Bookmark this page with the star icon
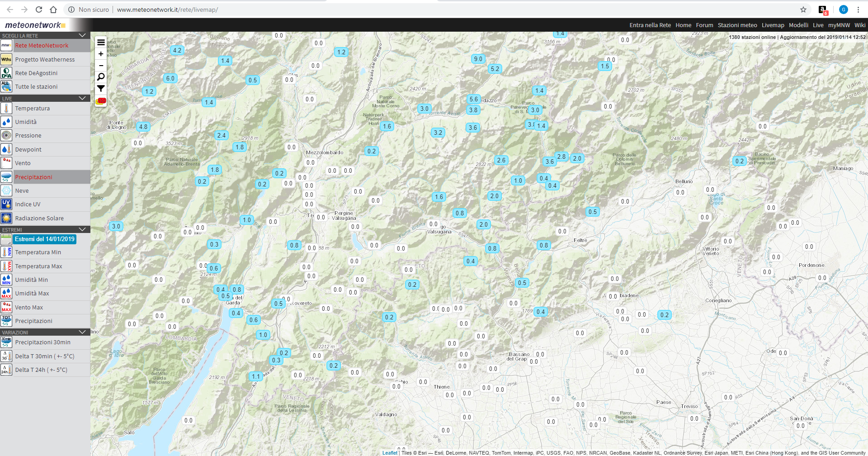The width and height of the screenshot is (868, 456). pyautogui.click(x=803, y=9)
